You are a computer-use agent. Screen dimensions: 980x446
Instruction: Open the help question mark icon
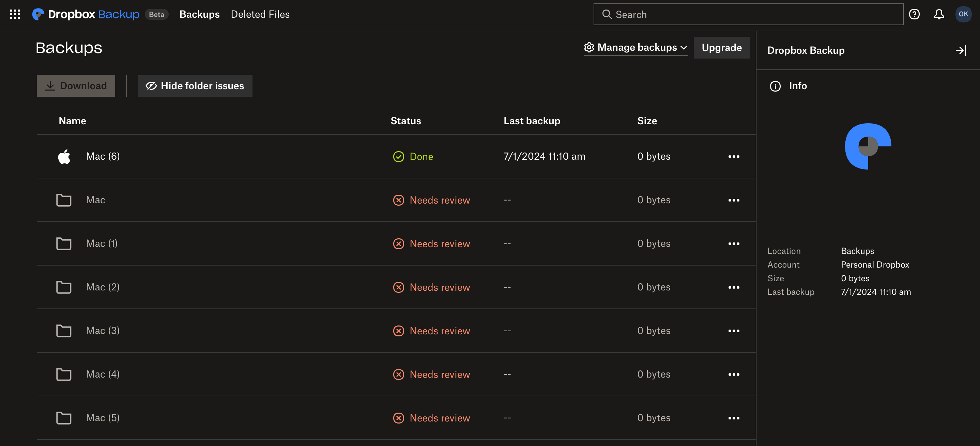click(914, 14)
